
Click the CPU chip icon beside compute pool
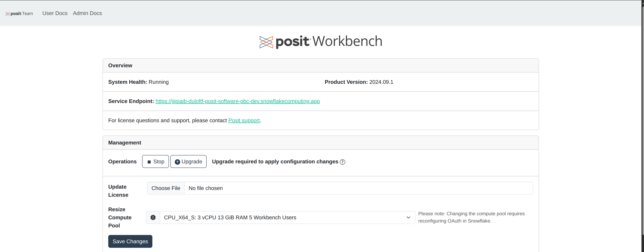(153, 217)
